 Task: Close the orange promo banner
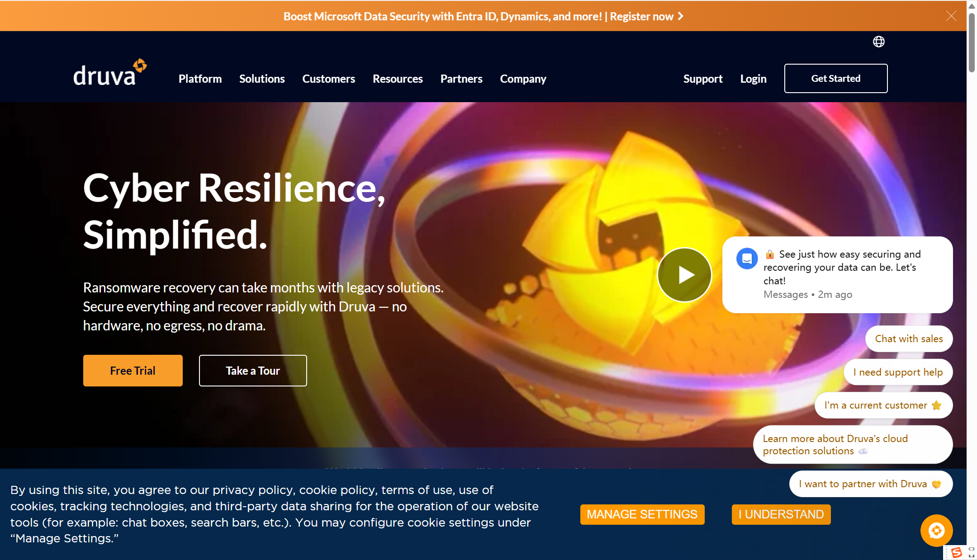tap(951, 16)
